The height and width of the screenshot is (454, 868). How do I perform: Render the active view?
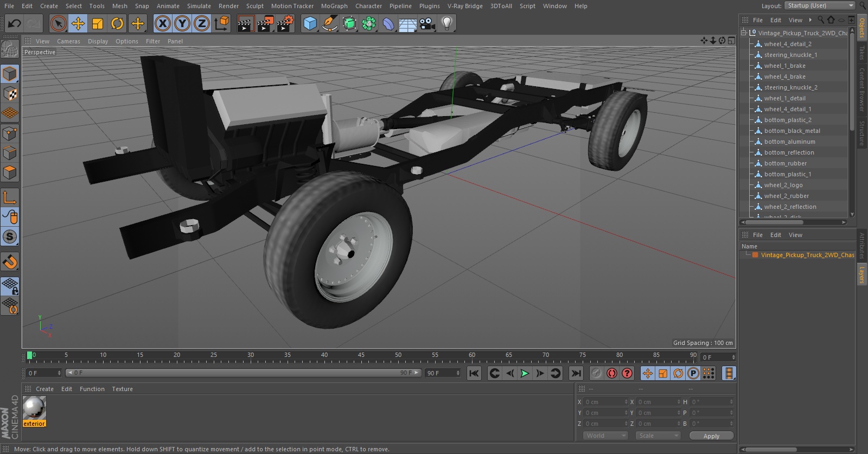point(245,23)
